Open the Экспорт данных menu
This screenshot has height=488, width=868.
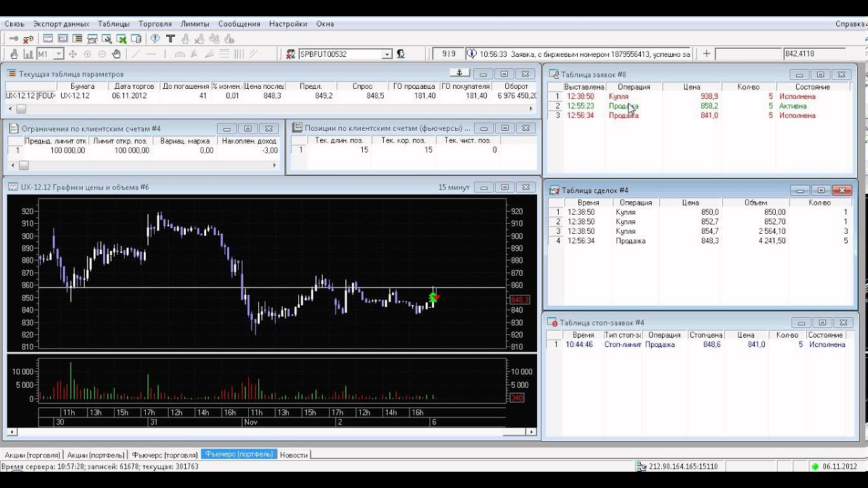pyautogui.click(x=62, y=24)
